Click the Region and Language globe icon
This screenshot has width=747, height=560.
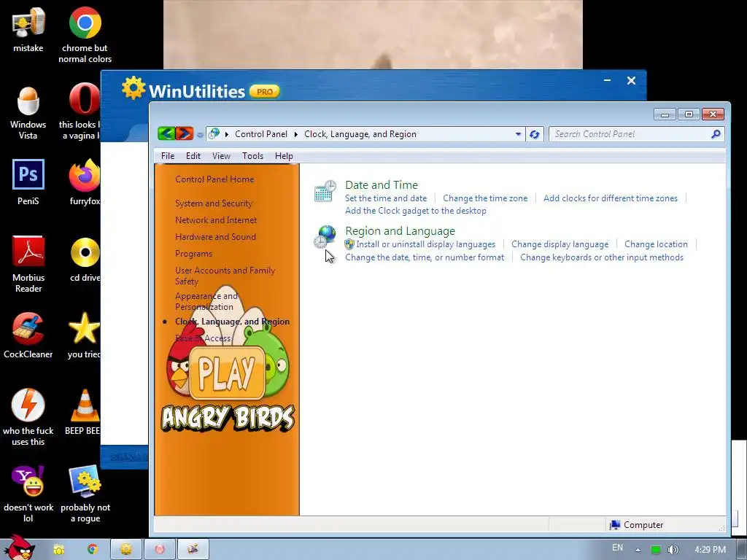(325, 237)
